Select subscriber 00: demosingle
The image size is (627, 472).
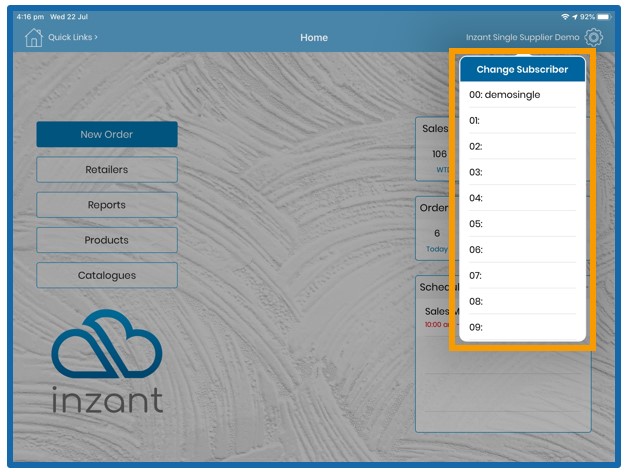pyautogui.click(x=522, y=95)
